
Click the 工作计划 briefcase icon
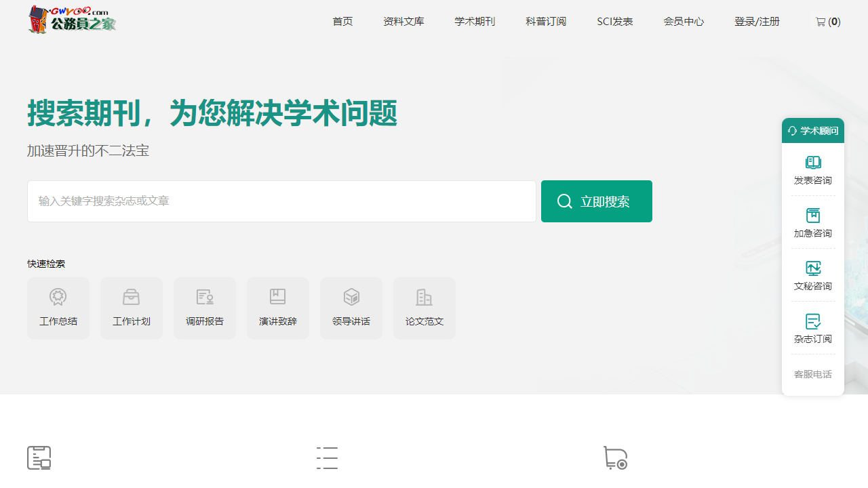point(132,296)
